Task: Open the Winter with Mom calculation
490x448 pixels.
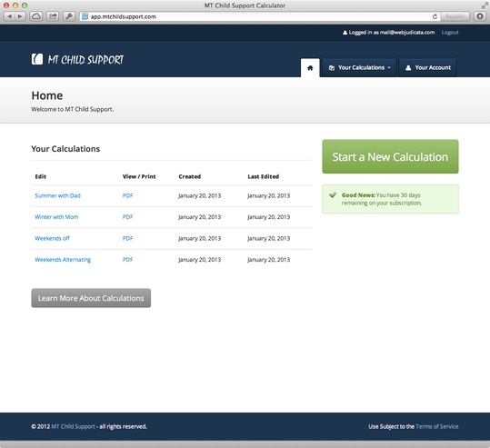Action: pos(56,217)
